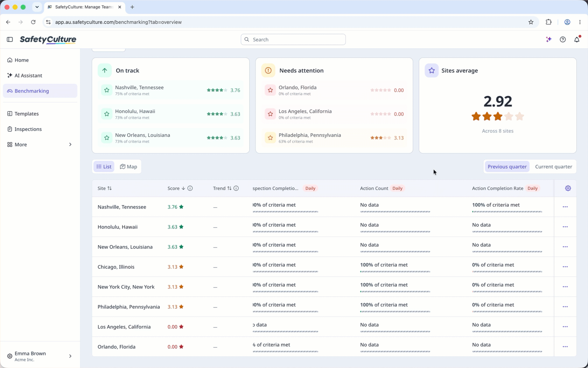Open more options for Nashville row
The height and width of the screenshot is (368, 588).
tap(565, 207)
